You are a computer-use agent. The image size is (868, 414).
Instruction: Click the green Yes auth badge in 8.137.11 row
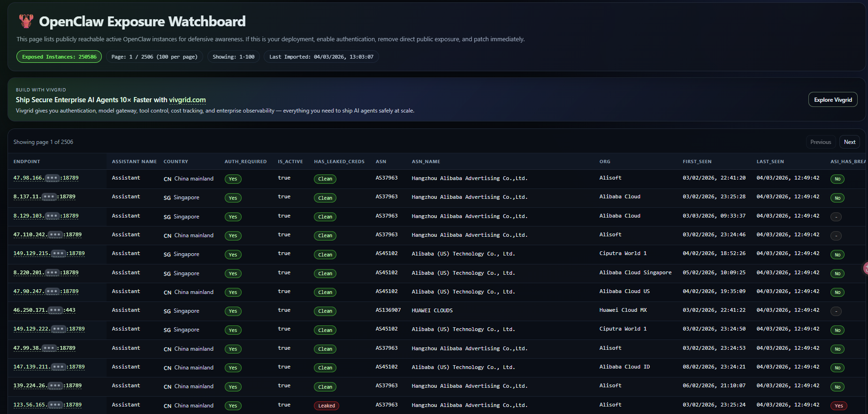pyautogui.click(x=233, y=198)
